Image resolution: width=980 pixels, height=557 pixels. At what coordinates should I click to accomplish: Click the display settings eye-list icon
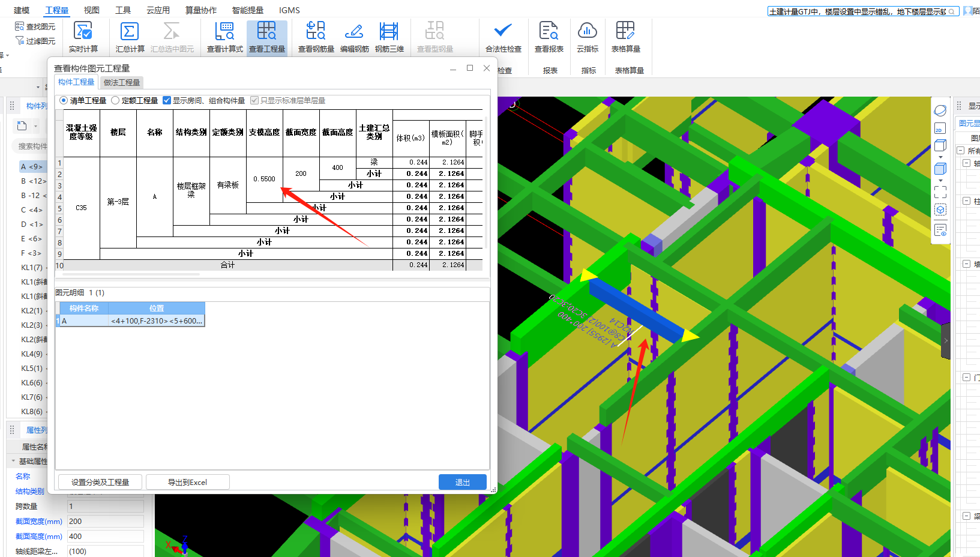(940, 230)
